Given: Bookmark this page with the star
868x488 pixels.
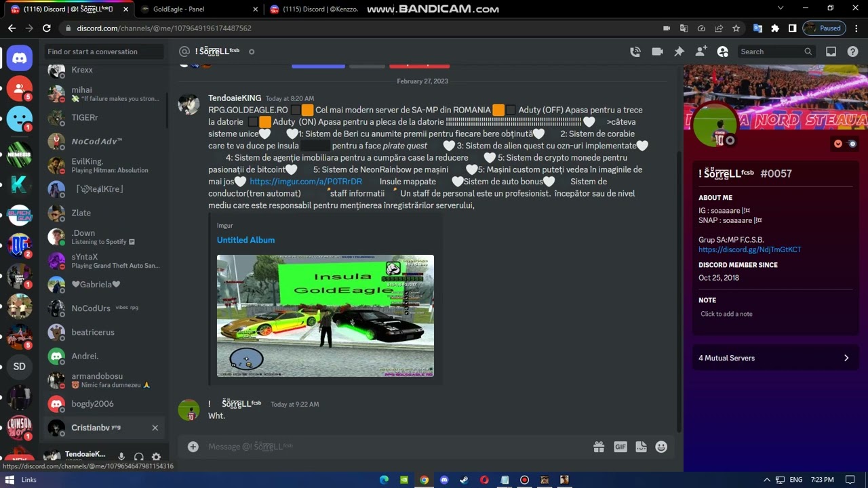Looking at the screenshot, I should [x=736, y=28].
